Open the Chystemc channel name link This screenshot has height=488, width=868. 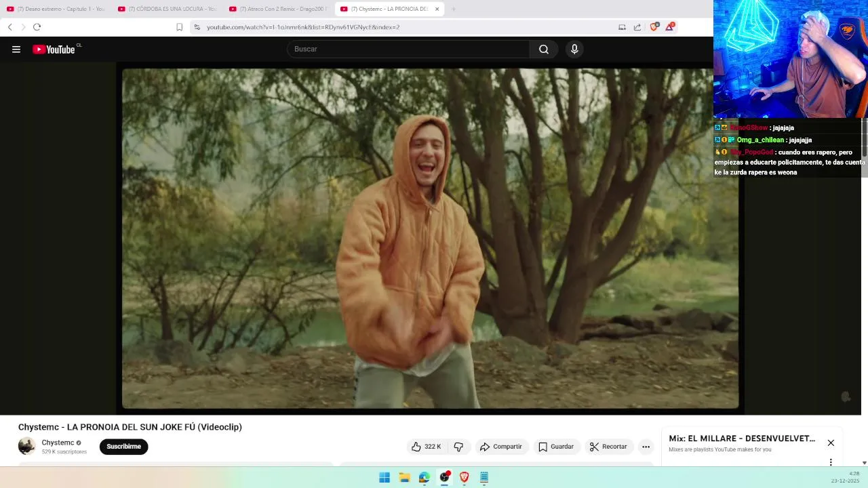point(58,443)
